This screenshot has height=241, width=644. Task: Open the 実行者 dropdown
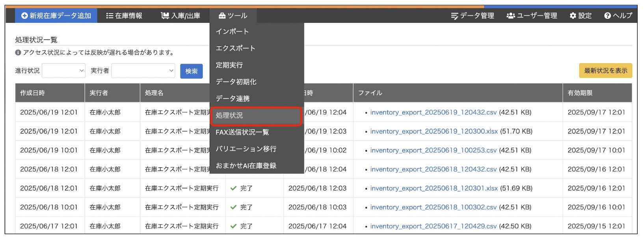pyautogui.click(x=143, y=70)
